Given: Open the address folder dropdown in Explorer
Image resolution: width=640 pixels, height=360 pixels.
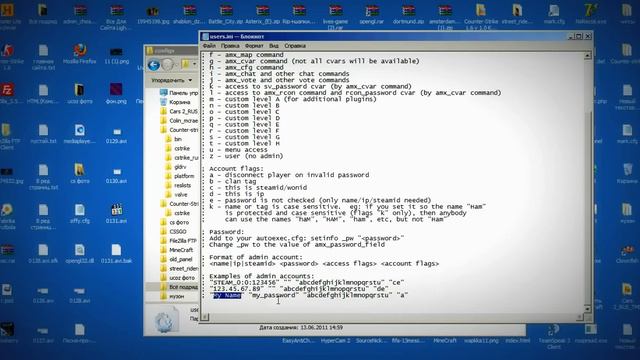Looking at the screenshot, I should [194, 64].
